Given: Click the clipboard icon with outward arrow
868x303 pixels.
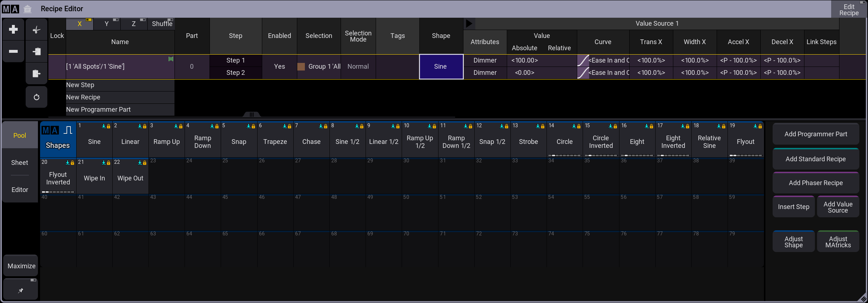Looking at the screenshot, I should coord(36,74).
